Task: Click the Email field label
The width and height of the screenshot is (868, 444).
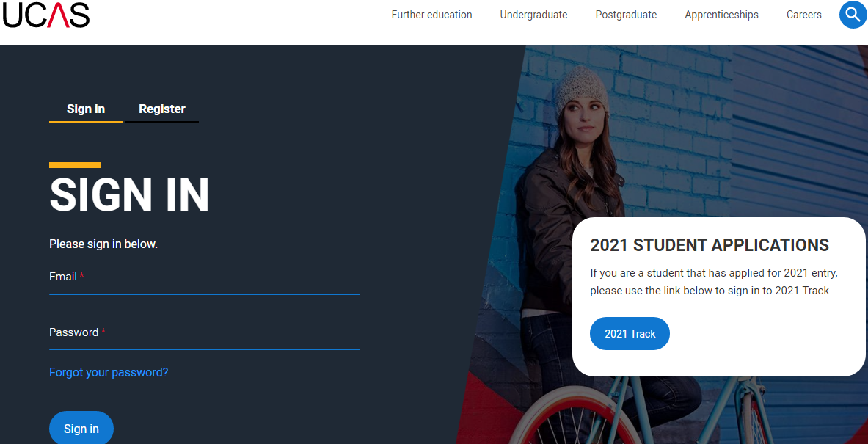Action: (x=63, y=276)
